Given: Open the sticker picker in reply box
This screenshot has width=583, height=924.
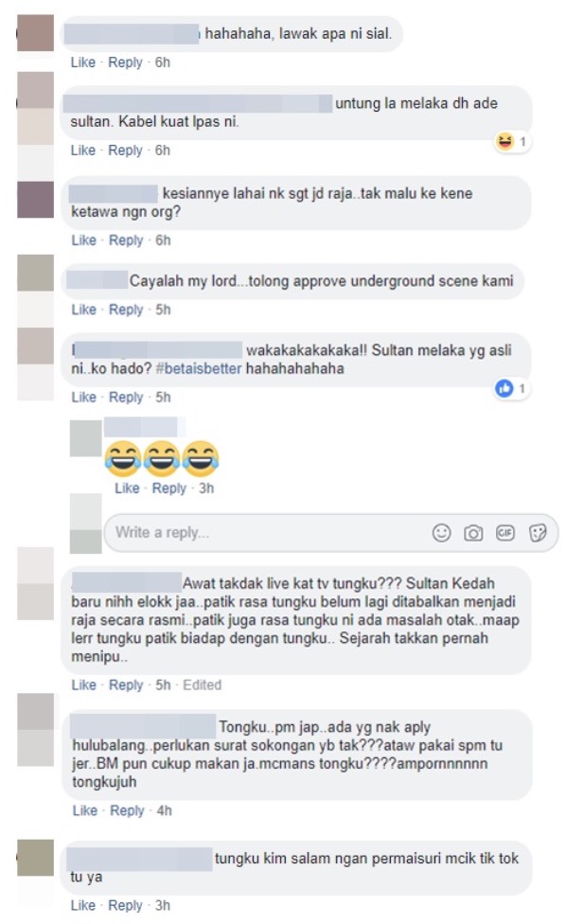Looking at the screenshot, I should [537, 533].
